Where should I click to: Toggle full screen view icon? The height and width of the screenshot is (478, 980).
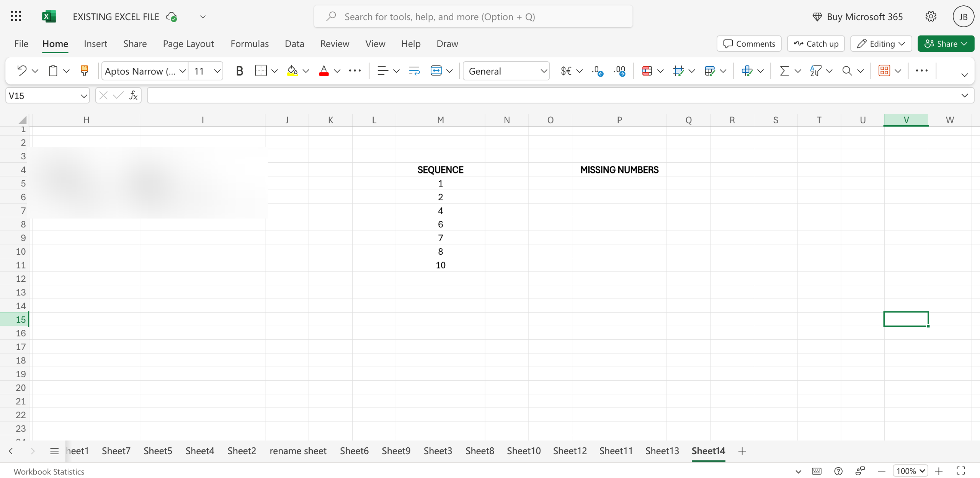961,471
